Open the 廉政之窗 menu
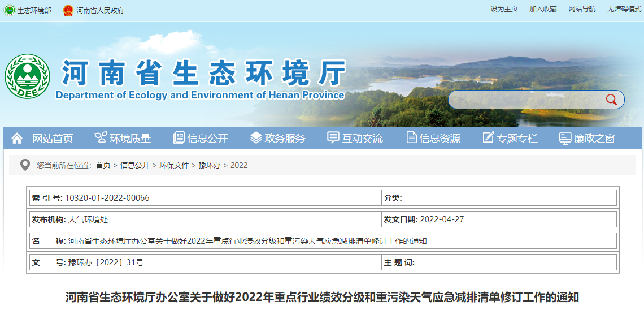The image size is (644, 310). click(x=594, y=139)
